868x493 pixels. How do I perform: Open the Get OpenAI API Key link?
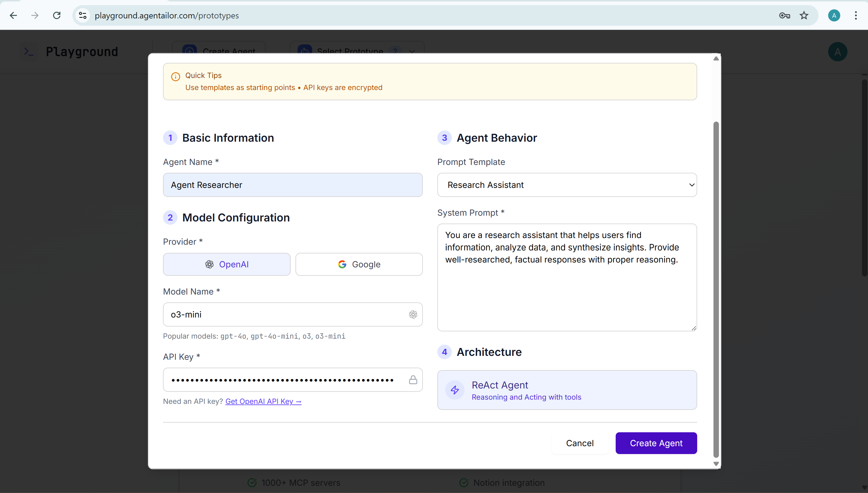pyautogui.click(x=263, y=401)
